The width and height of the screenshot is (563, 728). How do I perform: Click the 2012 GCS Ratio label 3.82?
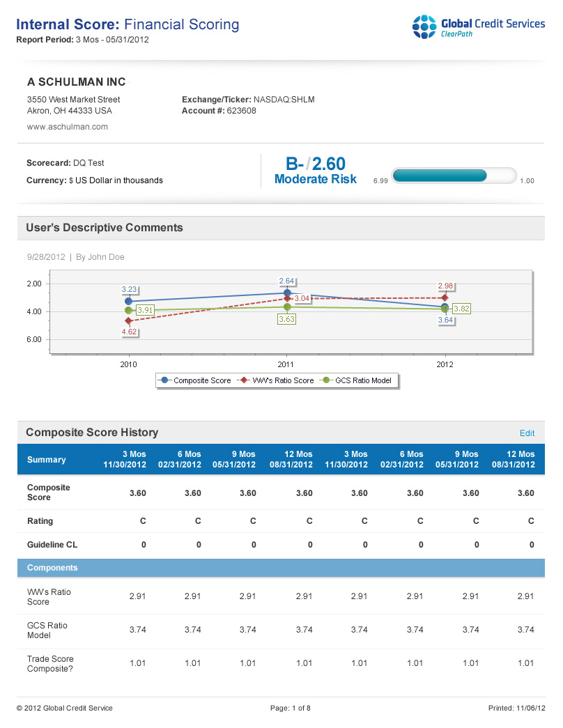point(461,309)
